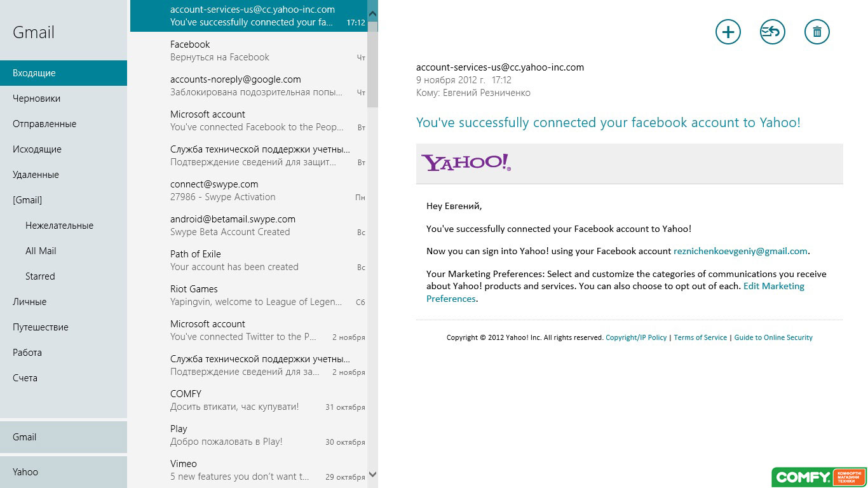Screen dimensions: 868x488
Task: Click the Gmail account title
Action: point(34,32)
